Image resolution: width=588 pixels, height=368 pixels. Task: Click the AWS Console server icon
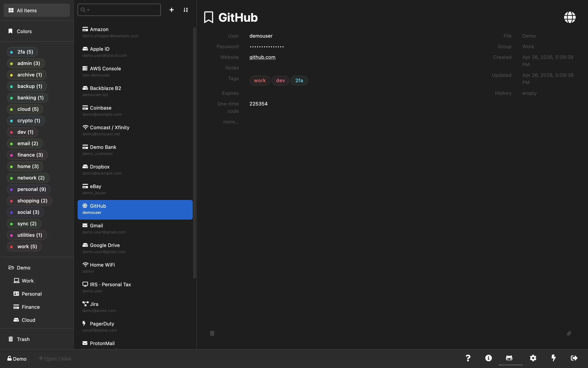pyautogui.click(x=85, y=68)
